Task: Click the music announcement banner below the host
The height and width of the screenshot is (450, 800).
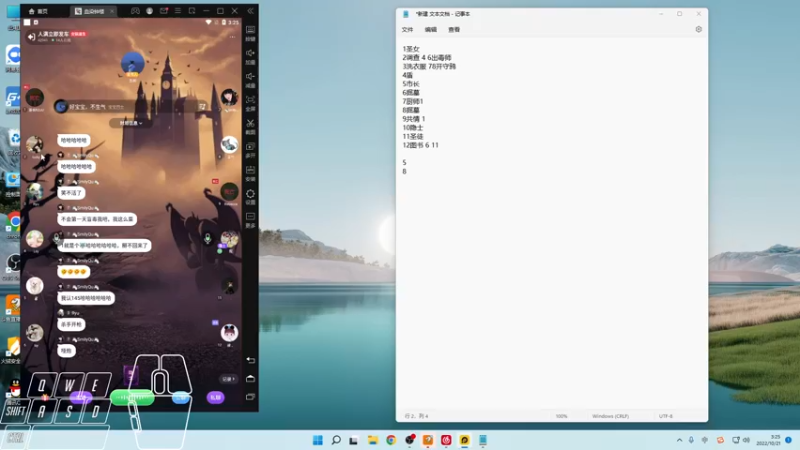Action: (131, 106)
